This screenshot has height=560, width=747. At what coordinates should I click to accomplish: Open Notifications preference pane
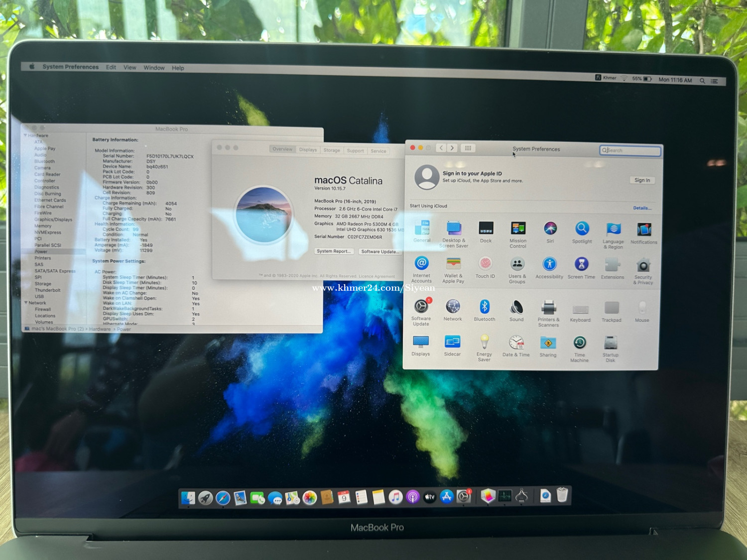644,233
